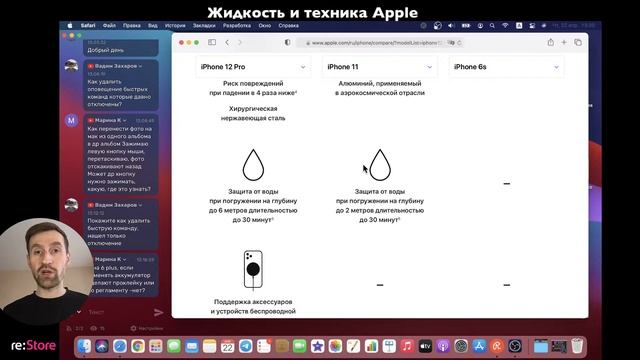Click 'Алюминий, применяемый в аэрокосмической отрасли' text
This screenshot has height=360, width=640.
click(380, 88)
